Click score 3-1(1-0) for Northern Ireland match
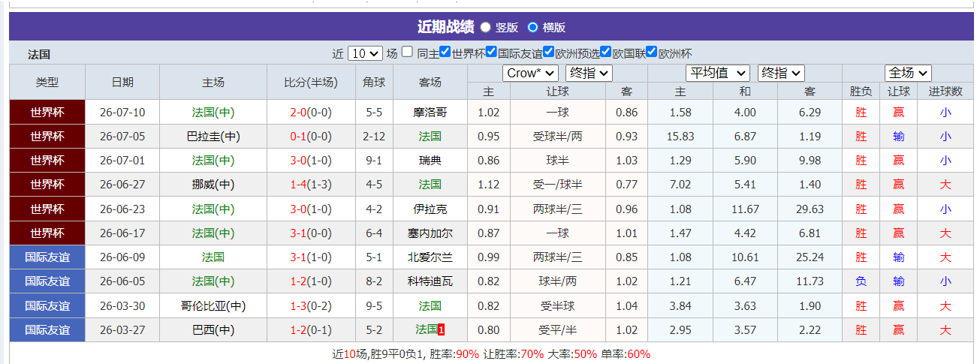 tap(311, 257)
